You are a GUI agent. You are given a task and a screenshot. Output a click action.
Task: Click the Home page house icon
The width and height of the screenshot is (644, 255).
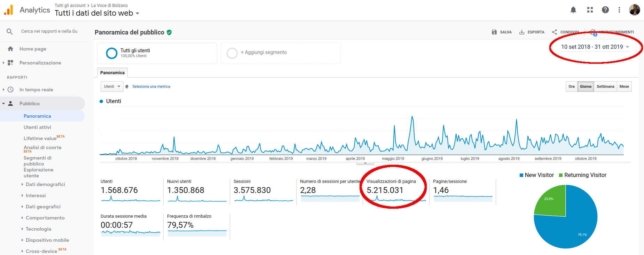click(10, 49)
